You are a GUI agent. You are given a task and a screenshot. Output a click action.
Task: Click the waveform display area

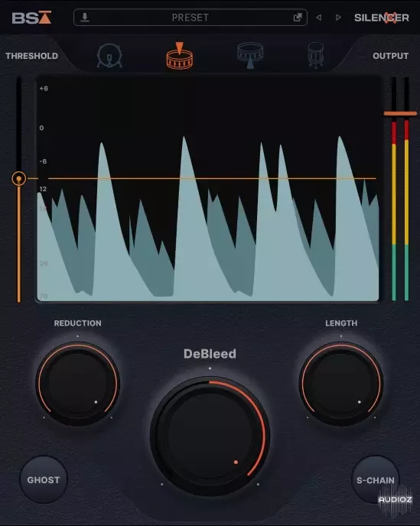click(x=207, y=190)
